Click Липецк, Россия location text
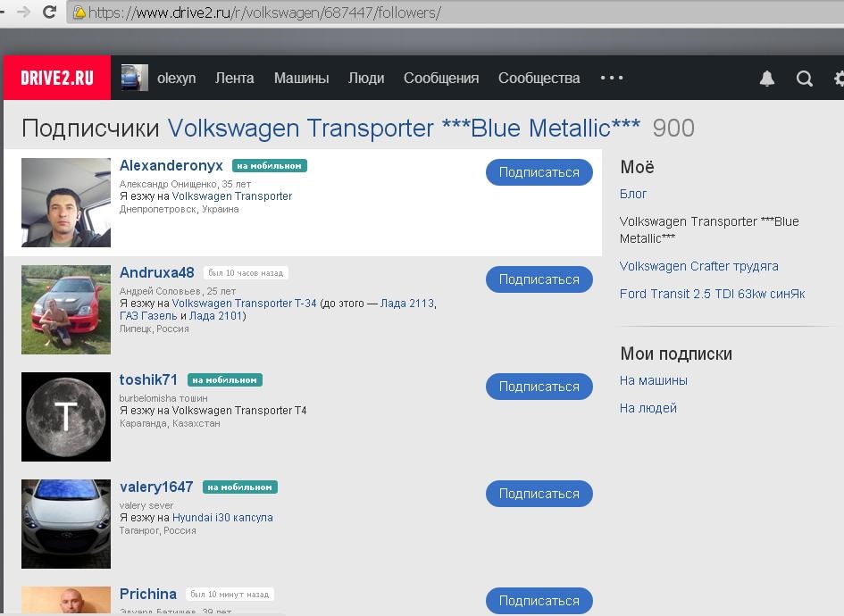The image size is (844, 616). tap(154, 329)
